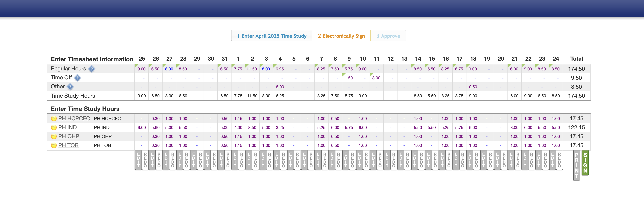The width and height of the screenshot is (644, 219).
Task: Click Regular Hours 11.50 cell for day 2
Action: [251, 69]
